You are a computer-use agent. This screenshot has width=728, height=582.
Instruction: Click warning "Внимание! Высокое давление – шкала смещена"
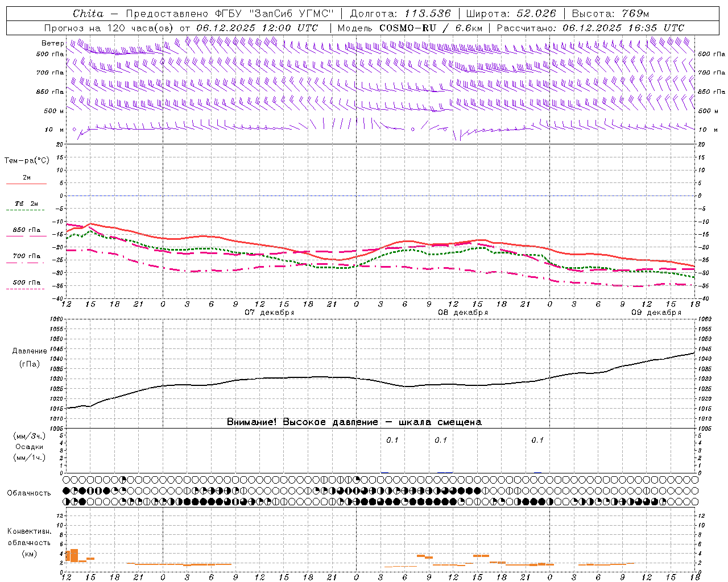tap(354, 422)
